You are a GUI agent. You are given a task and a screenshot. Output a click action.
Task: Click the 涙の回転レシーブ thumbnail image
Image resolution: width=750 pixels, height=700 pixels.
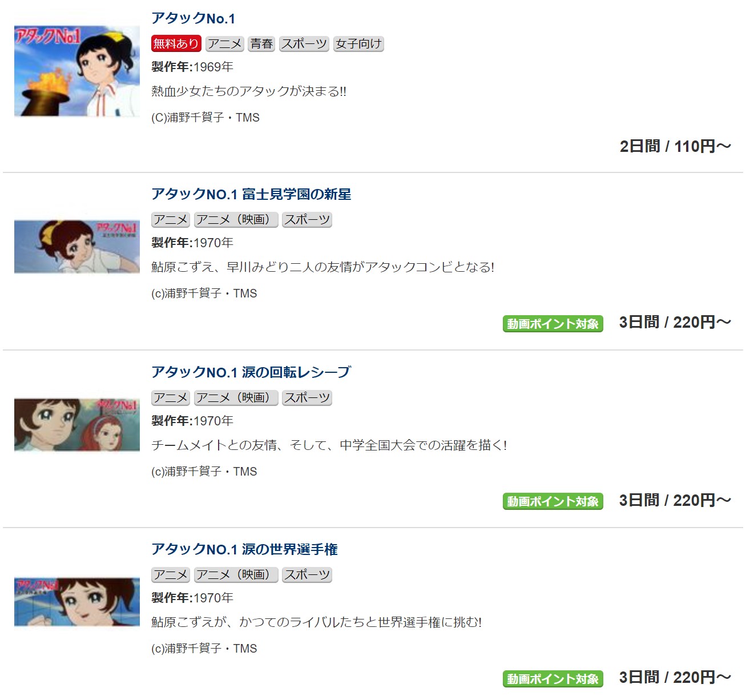tap(77, 425)
